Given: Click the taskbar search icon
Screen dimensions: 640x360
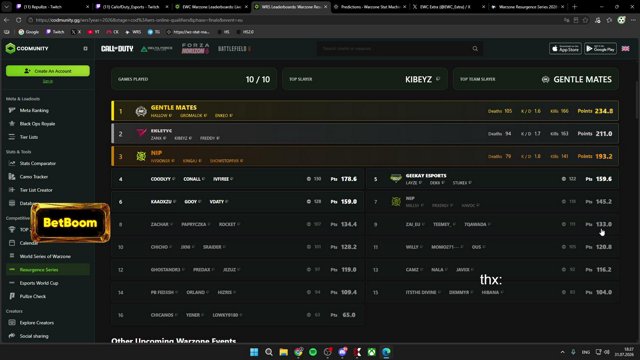Looking at the screenshot, I should pyautogui.click(x=269, y=352).
